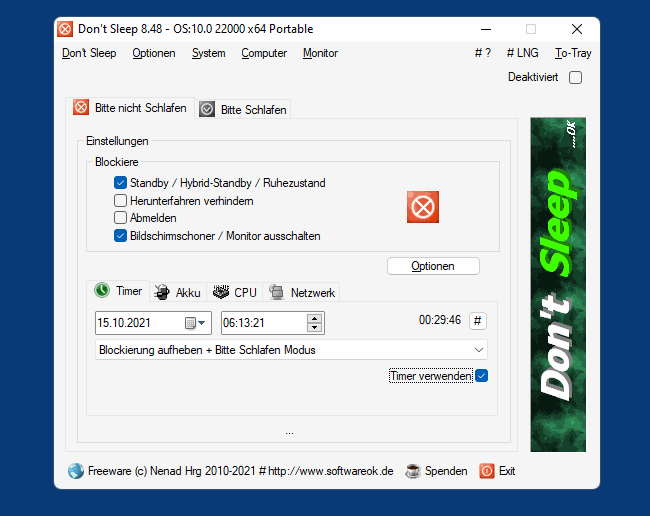Open the # ? help menu
This screenshot has width=650, height=516.
coord(483,53)
